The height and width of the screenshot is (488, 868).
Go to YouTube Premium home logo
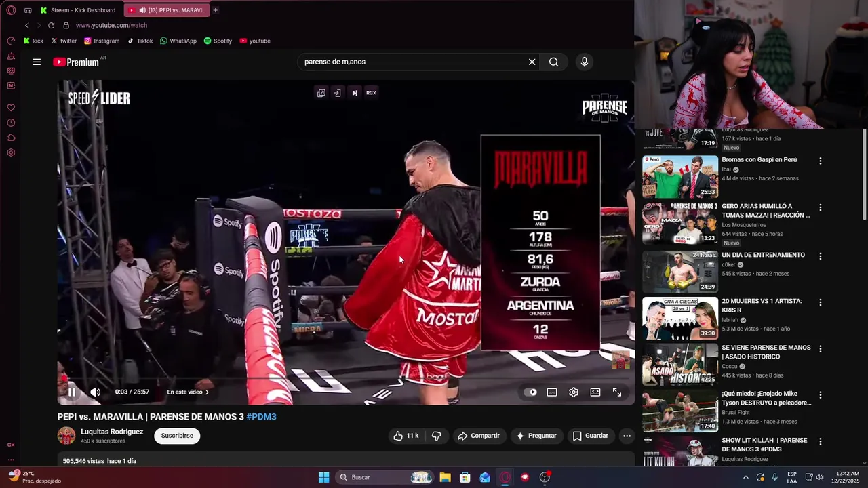pos(76,62)
